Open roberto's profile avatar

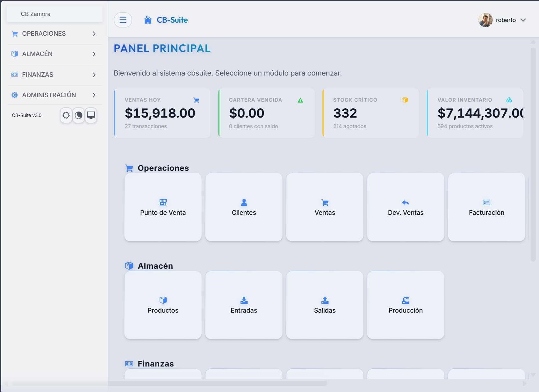coord(485,20)
